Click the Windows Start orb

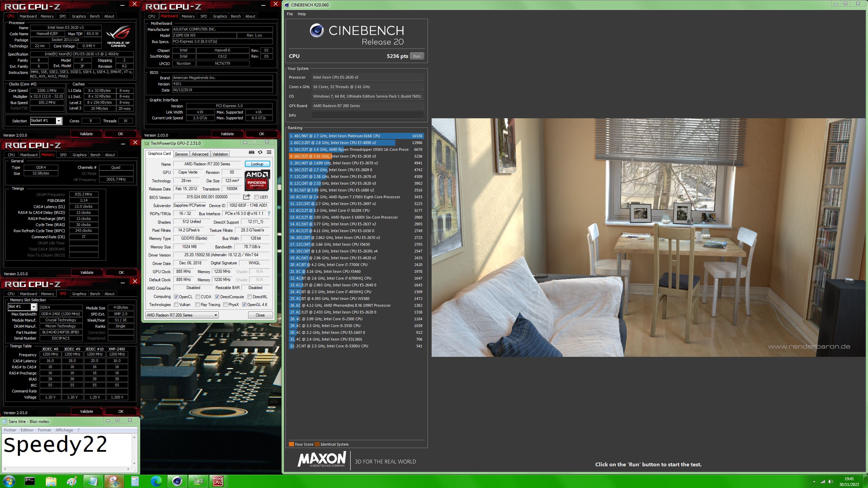point(9,481)
